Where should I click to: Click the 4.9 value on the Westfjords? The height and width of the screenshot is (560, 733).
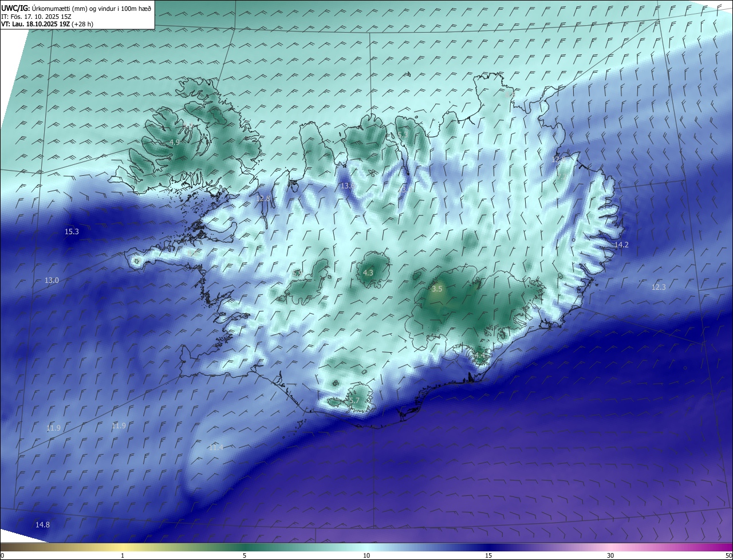click(x=175, y=142)
